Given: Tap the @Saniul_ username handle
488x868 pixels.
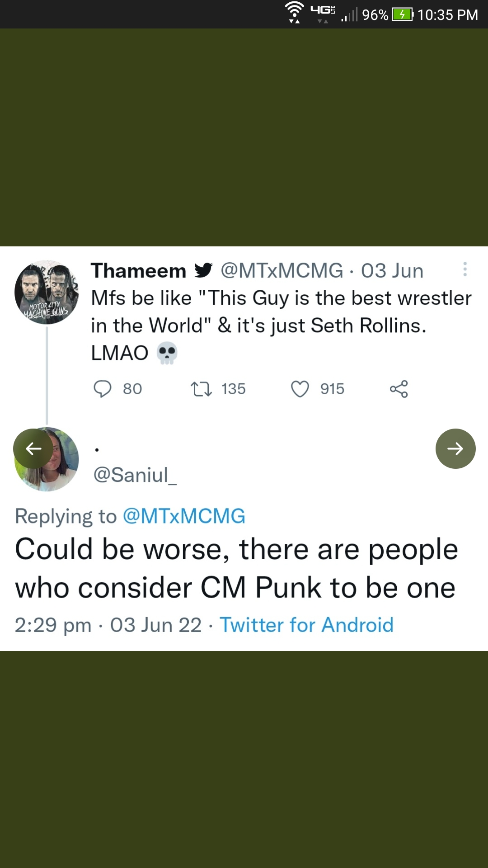Looking at the screenshot, I should (135, 475).
